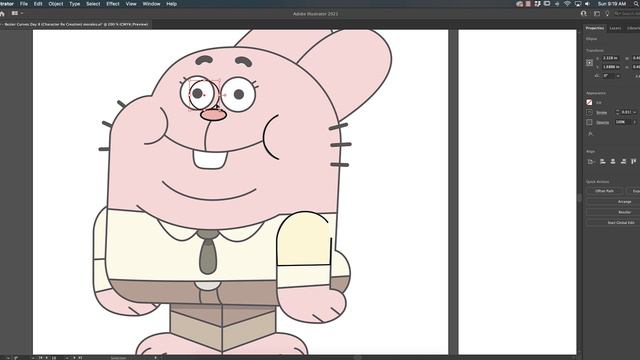
Task: Click the reference point locator in Transform
Action: pos(589,63)
